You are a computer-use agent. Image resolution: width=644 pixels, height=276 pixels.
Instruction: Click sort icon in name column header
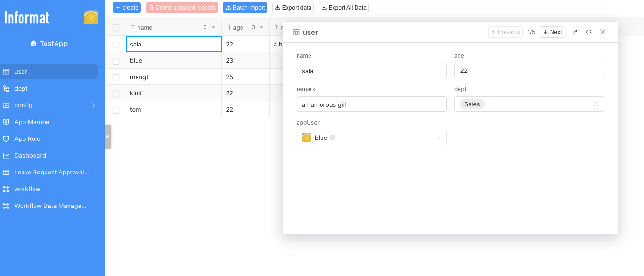(206, 28)
